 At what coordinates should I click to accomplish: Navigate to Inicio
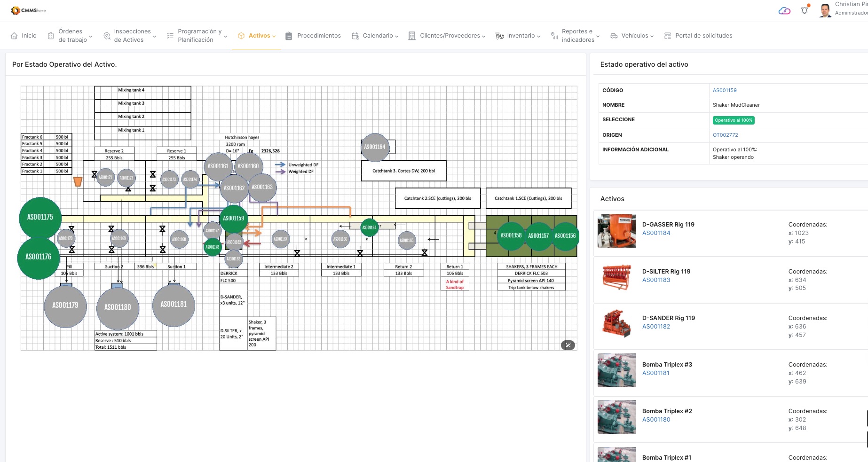point(29,36)
